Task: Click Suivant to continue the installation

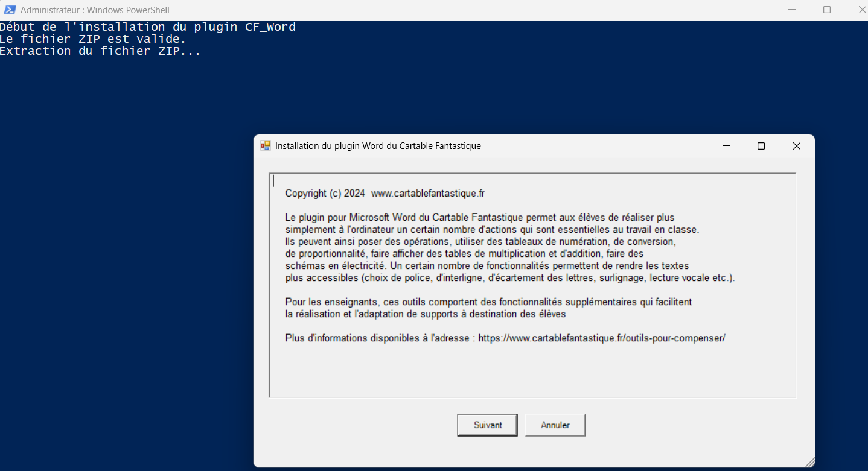Action: (x=488, y=425)
